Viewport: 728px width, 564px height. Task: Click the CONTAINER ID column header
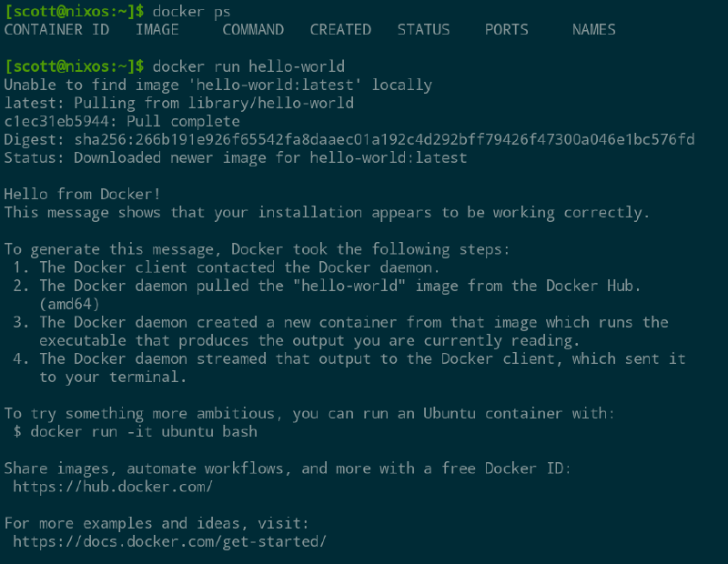[56, 30]
